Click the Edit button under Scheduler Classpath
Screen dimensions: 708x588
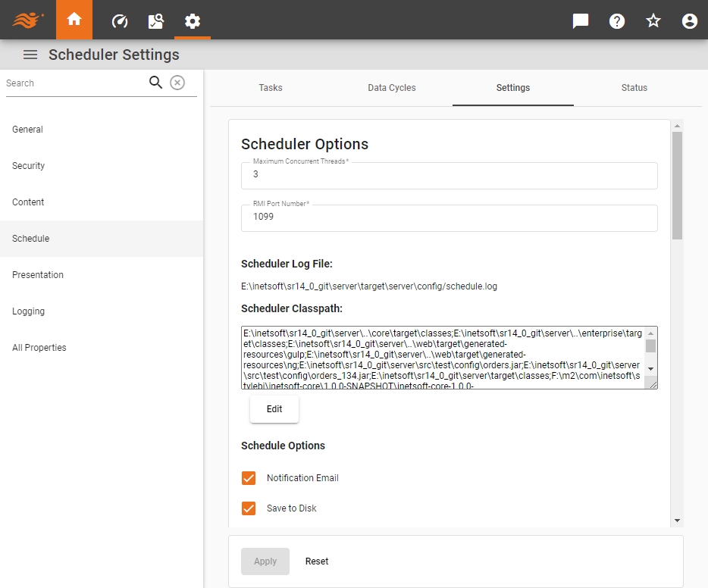coord(274,409)
